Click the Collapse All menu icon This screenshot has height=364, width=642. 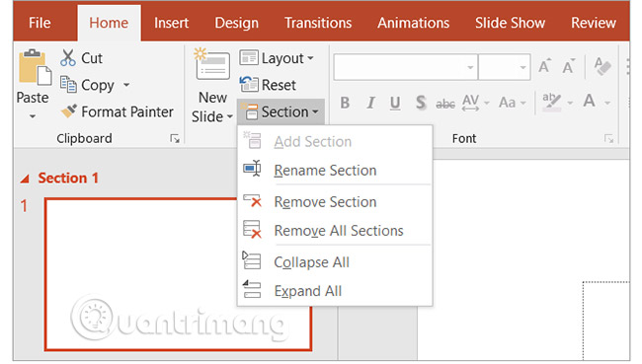point(252,260)
